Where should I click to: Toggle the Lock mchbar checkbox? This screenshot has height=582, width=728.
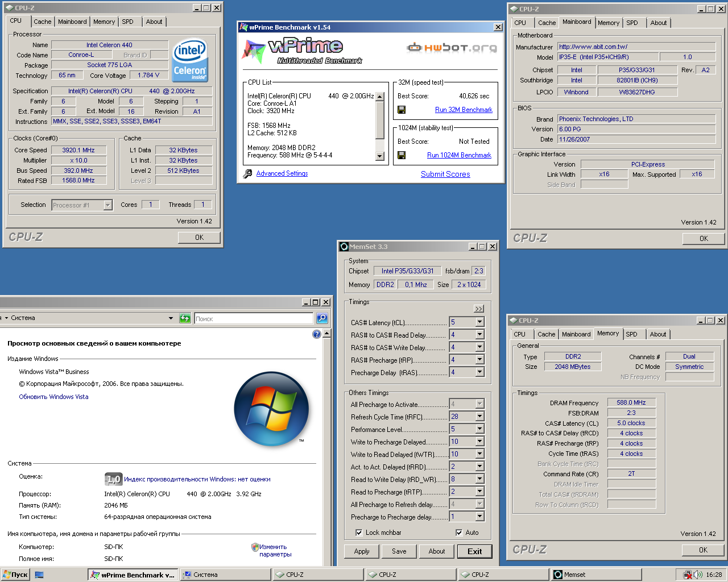pos(359,533)
